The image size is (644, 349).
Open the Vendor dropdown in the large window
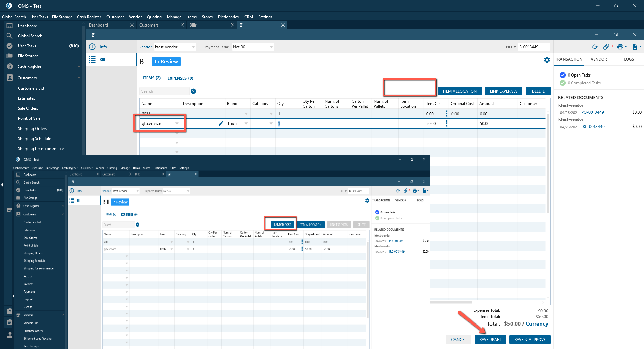[x=193, y=47]
